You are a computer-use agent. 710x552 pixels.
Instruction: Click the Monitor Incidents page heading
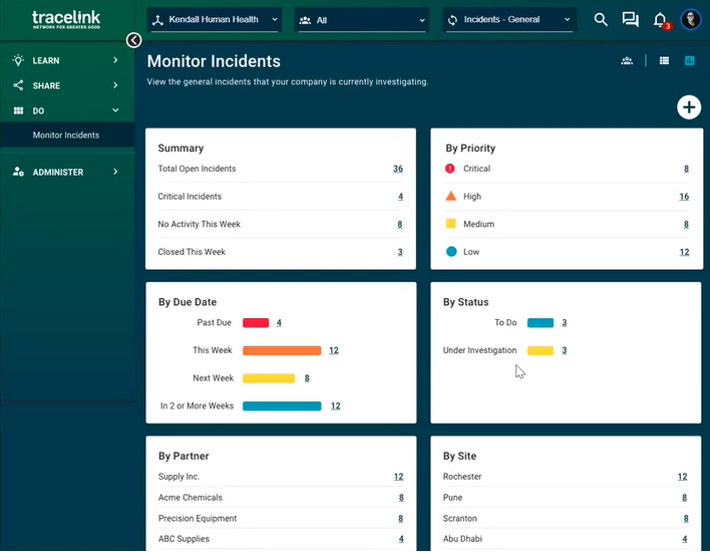214,61
